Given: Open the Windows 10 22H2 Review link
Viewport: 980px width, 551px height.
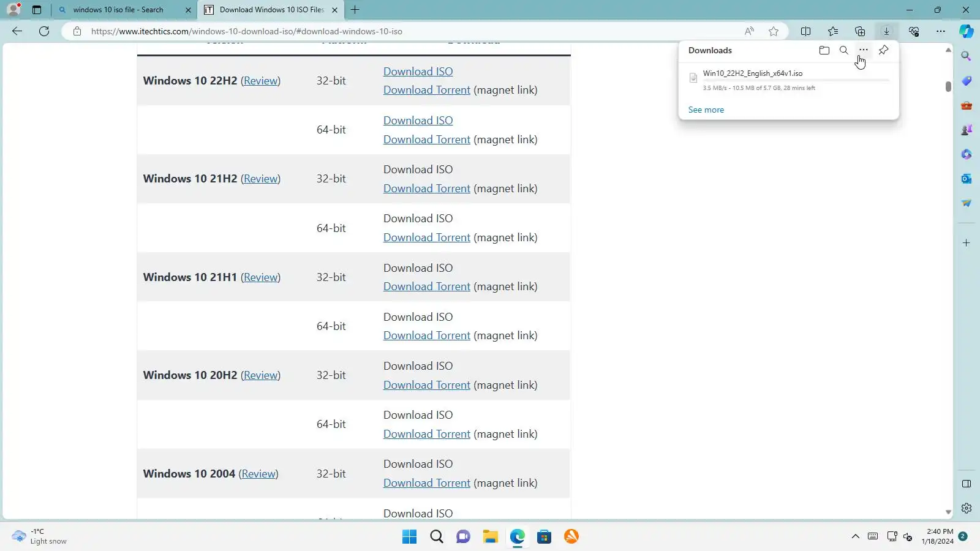Looking at the screenshot, I should [261, 81].
